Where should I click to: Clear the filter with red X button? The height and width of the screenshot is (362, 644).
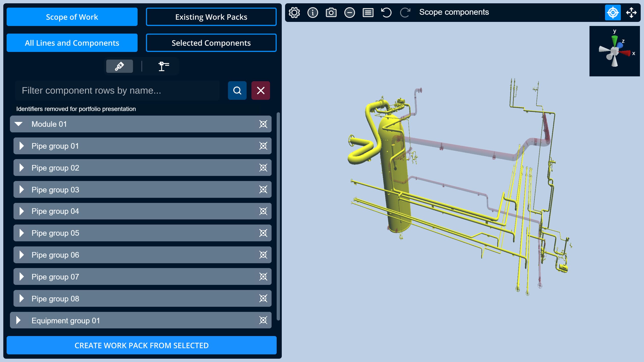point(261,90)
